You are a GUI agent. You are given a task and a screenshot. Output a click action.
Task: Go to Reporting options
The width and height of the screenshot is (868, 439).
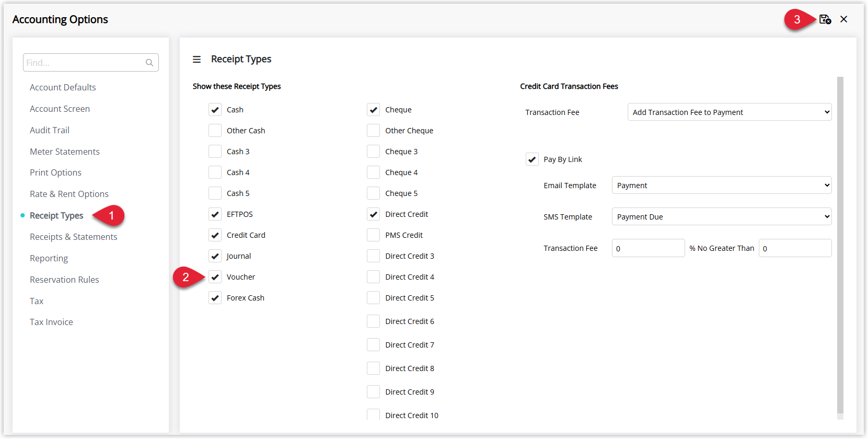(49, 258)
